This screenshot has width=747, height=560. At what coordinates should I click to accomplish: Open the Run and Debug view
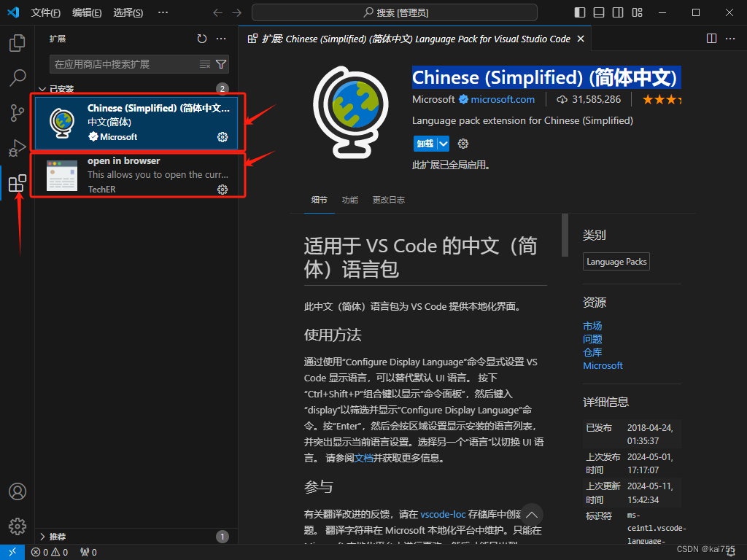[x=18, y=148]
